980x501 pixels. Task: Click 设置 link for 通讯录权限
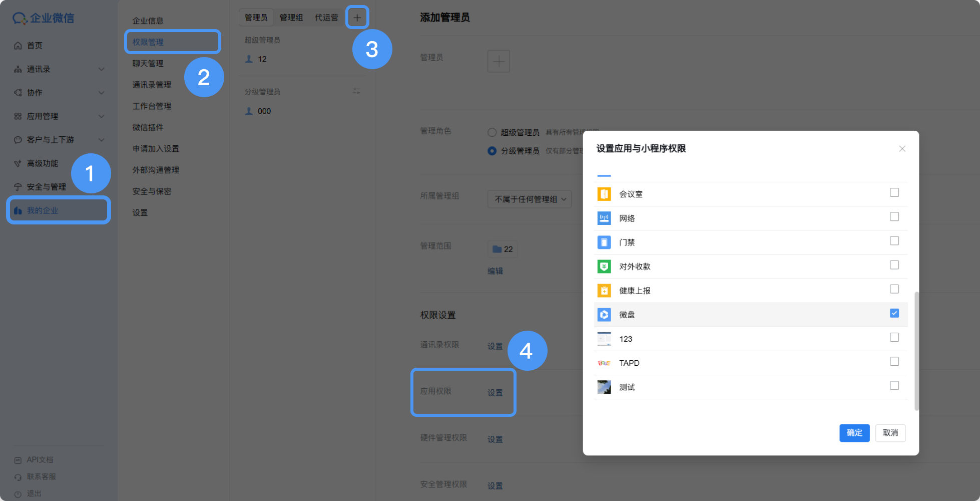click(x=495, y=346)
